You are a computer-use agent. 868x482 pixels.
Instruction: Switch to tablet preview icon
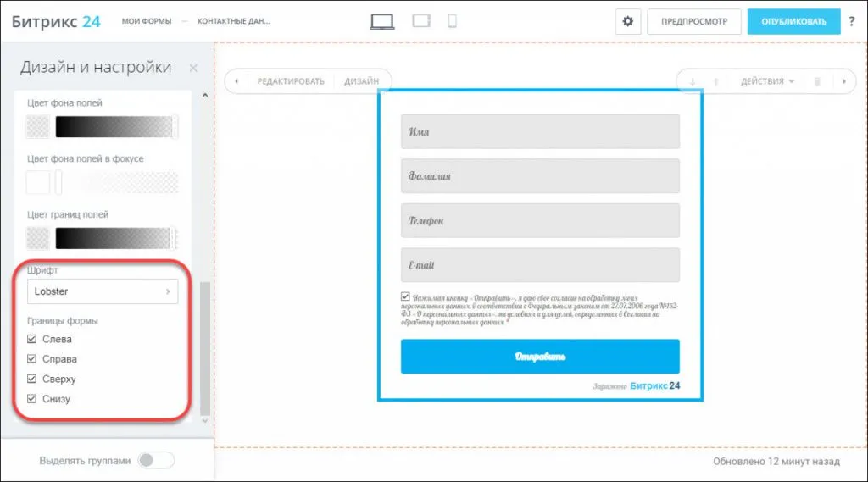pyautogui.click(x=421, y=22)
